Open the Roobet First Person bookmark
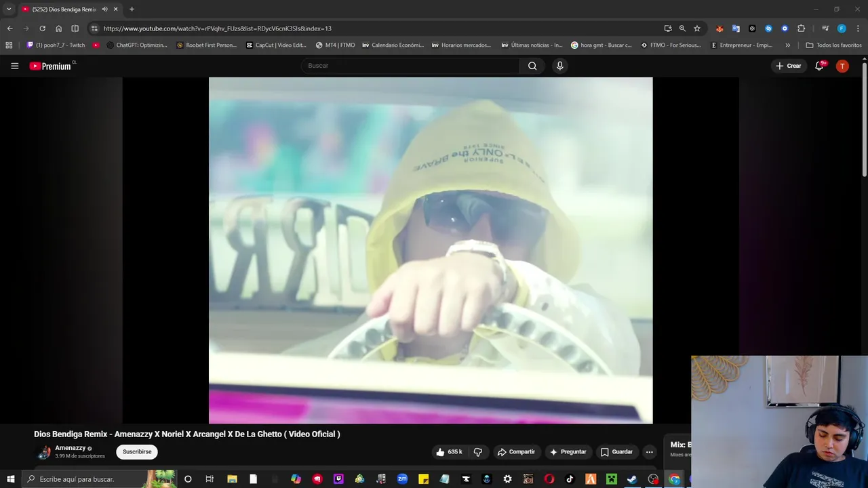 pos(206,45)
